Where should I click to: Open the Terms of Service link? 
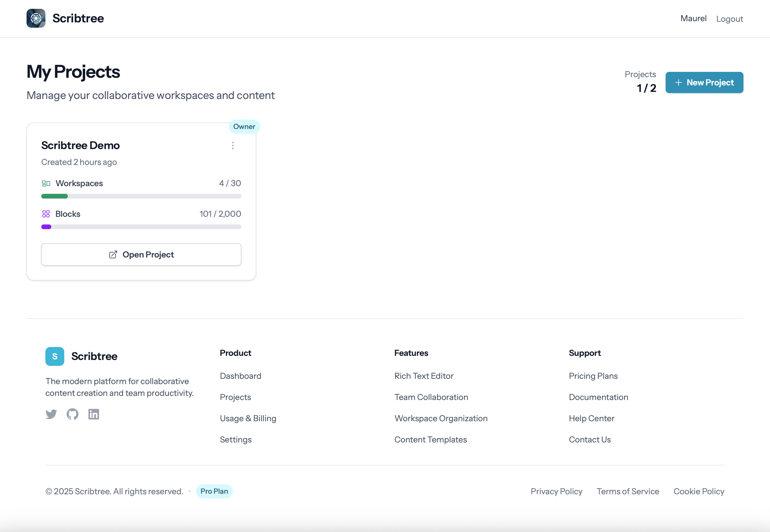(x=628, y=491)
